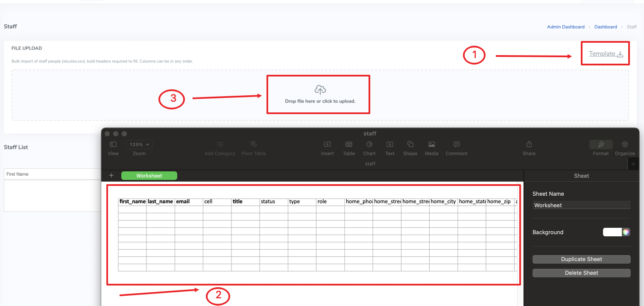The image size is (644, 306).
Task: Open the 125% Zoom dropdown
Action: point(139,144)
